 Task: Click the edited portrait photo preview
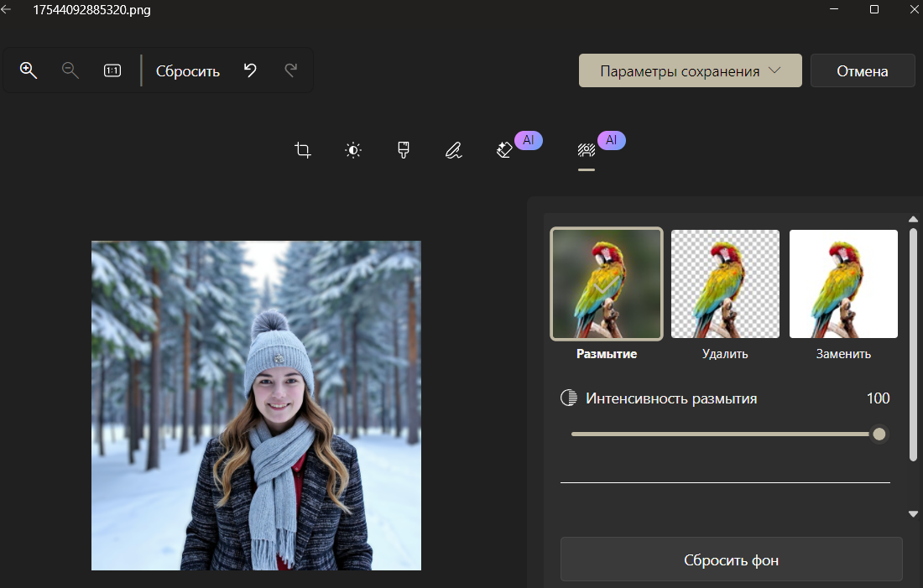(x=256, y=405)
